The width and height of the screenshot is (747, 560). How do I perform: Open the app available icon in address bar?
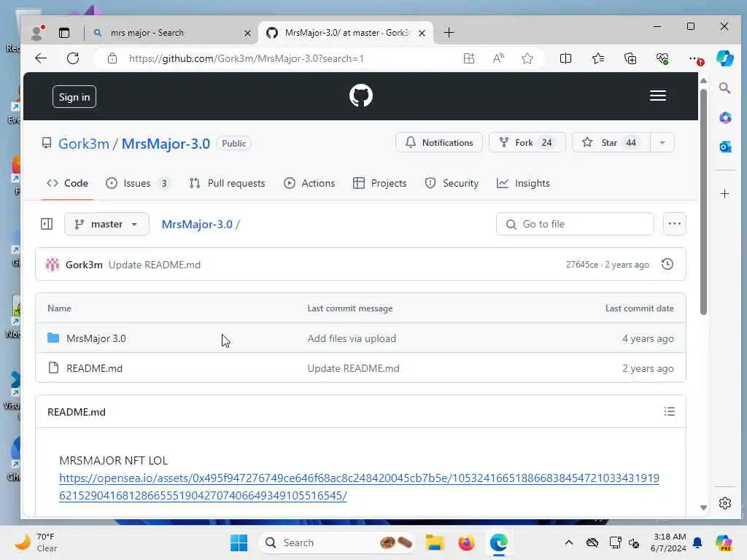[x=469, y=58]
